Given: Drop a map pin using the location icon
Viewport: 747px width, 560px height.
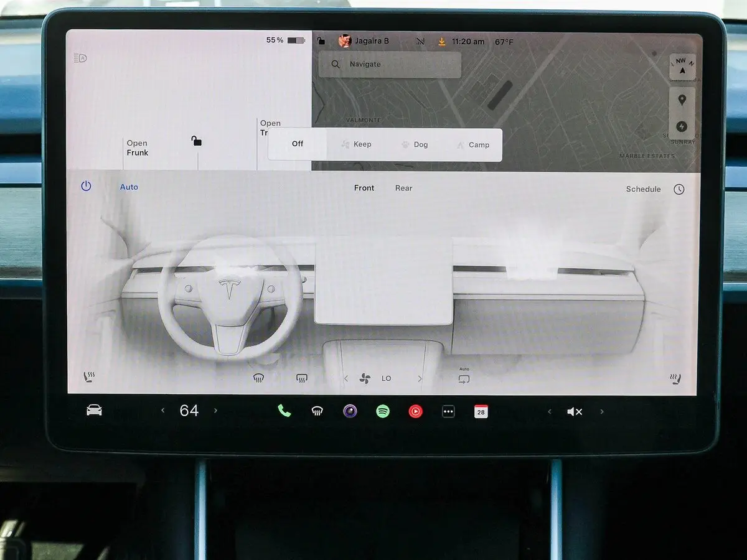Looking at the screenshot, I should (x=682, y=100).
